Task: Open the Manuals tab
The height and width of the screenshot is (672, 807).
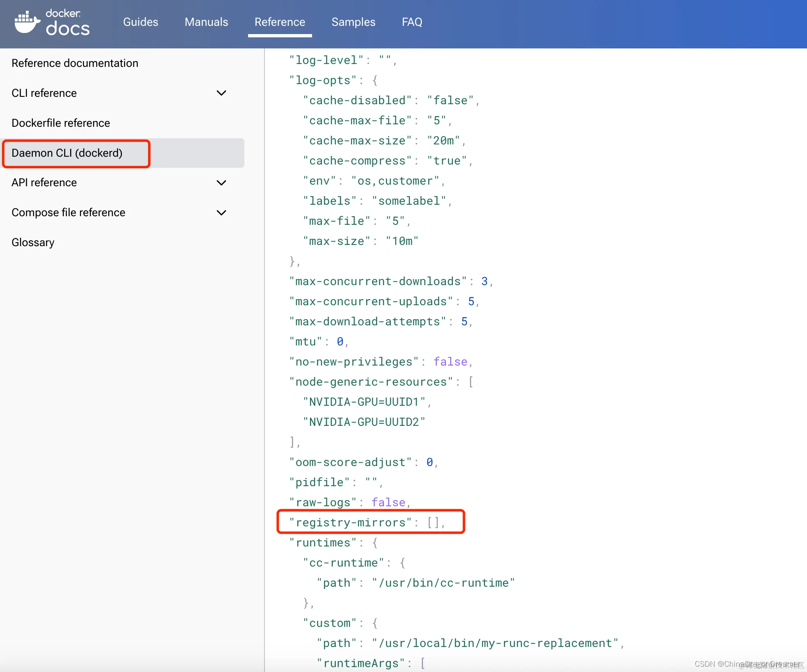Action: coord(206,22)
